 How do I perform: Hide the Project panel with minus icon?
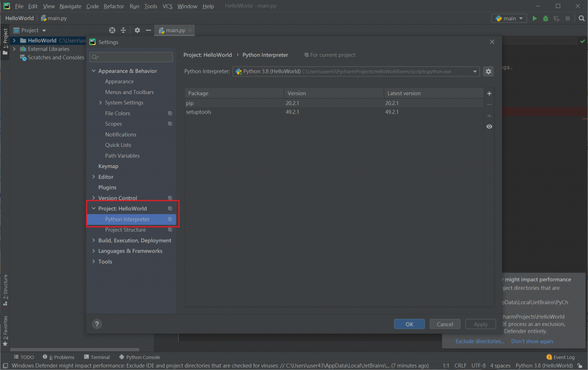pos(148,30)
